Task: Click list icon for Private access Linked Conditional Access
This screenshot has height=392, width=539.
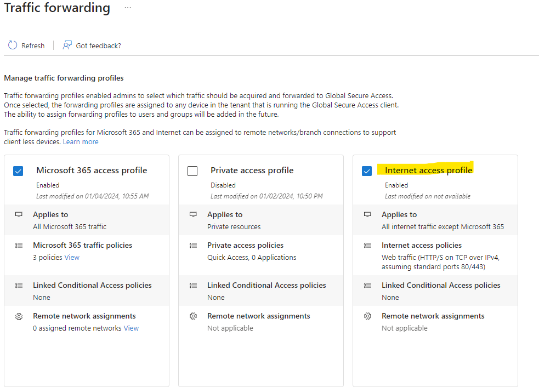Action: [193, 285]
